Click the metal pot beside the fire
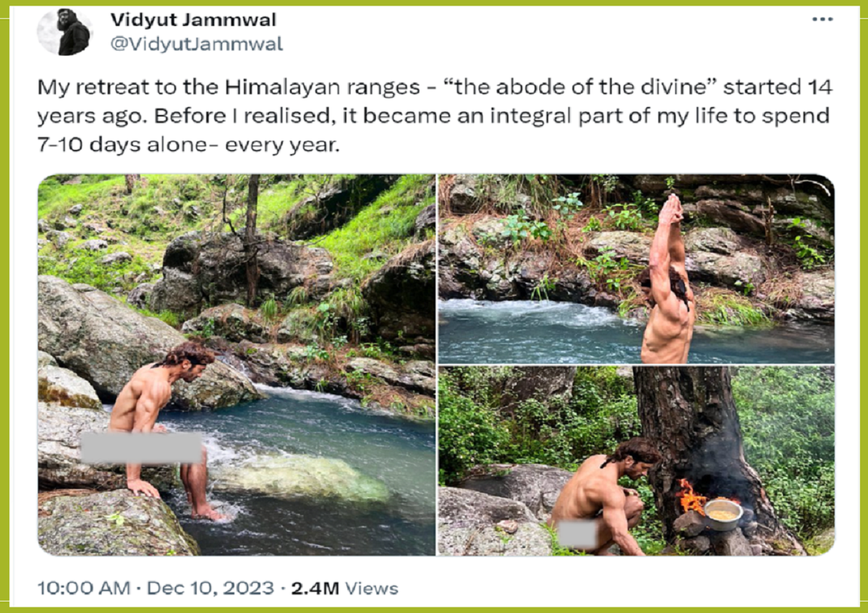868x613 pixels. 723,514
